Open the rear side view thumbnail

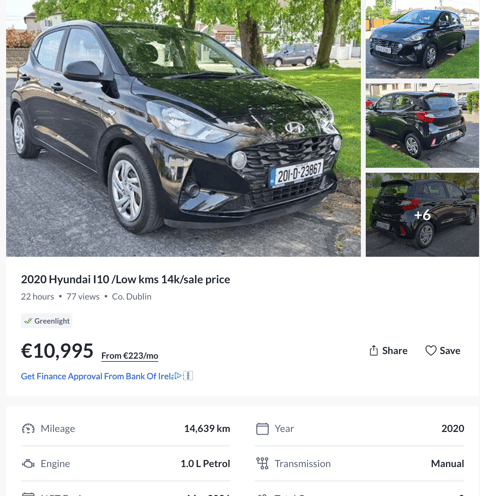point(422,126)
